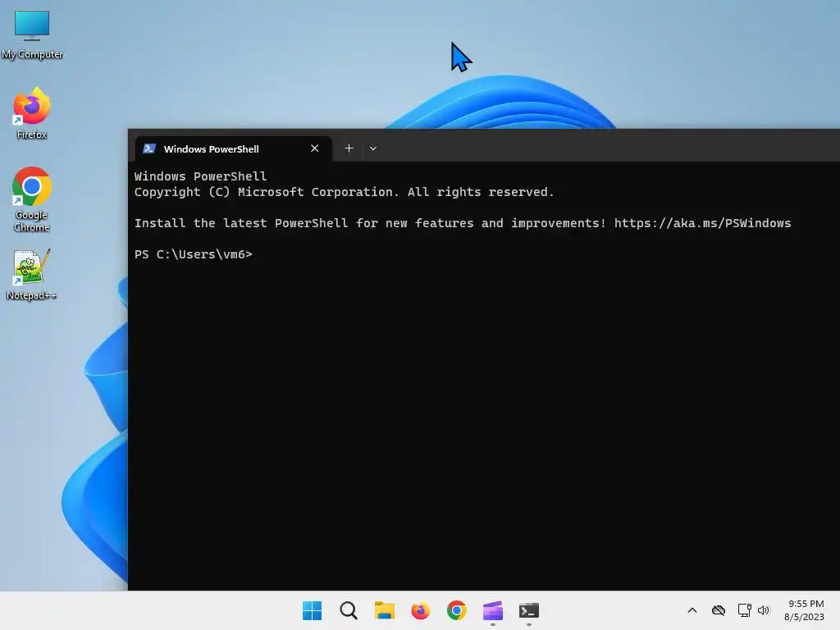Expand the new tab profile dropdown
This screenshot has height=630, width=840.
click(373, 148)
